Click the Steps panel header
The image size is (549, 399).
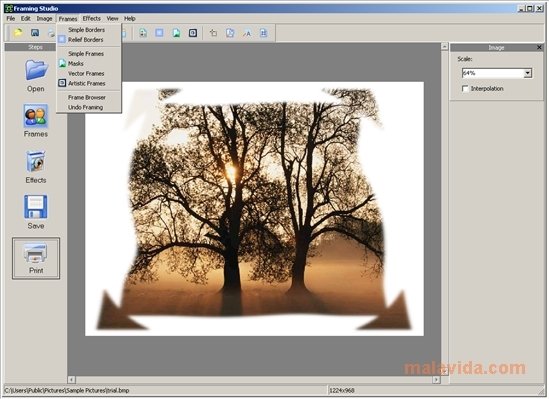[x=35, y=47]
